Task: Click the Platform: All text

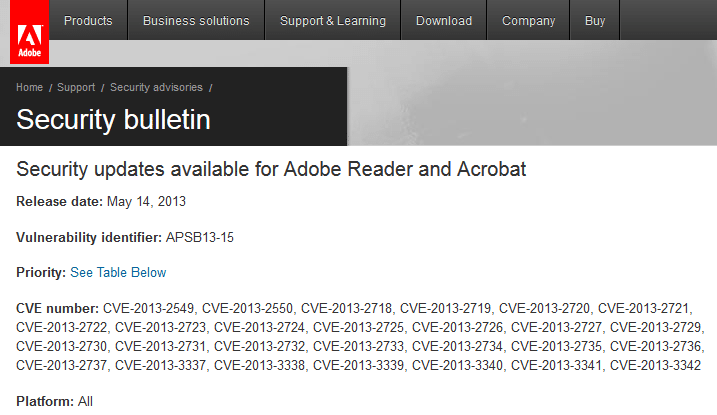Action: pos(54,401)
